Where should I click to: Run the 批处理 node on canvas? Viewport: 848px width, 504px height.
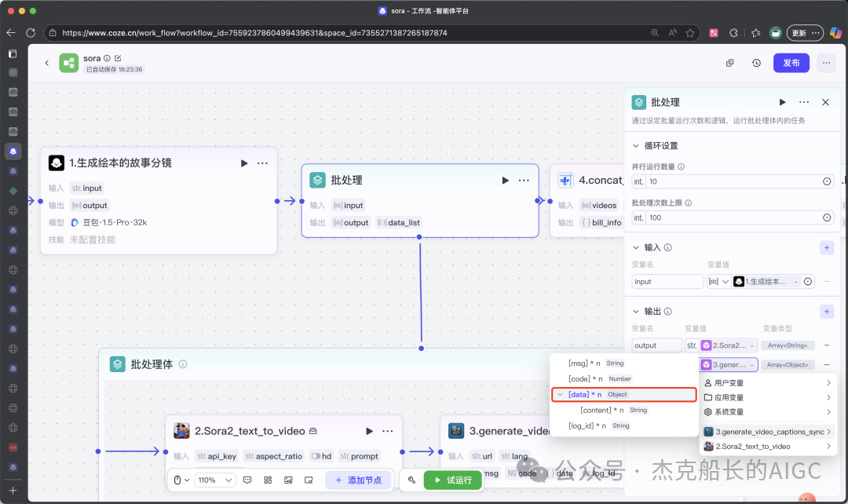[x=505, y=181]
